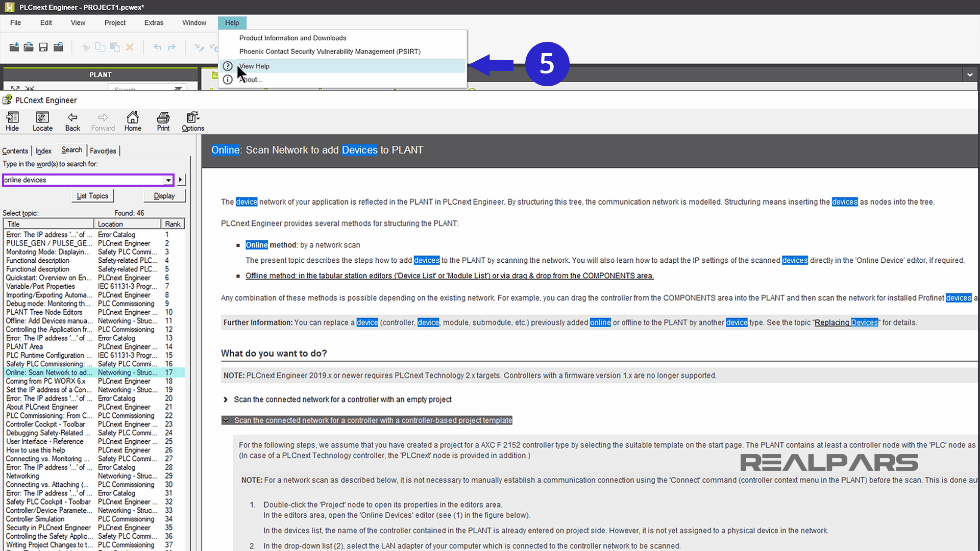Image resolution: width=980 pixels, height=551 pixels.
Task: Click the Locate icon in help toolbar
Action: [x=42, y=121]
